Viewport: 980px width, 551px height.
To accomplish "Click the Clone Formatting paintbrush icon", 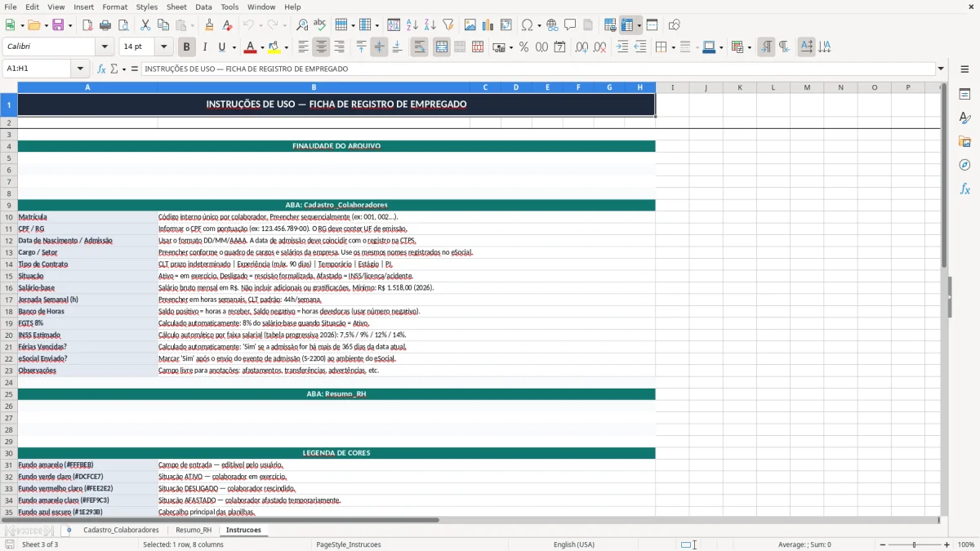I will click(x=210, y=25).
